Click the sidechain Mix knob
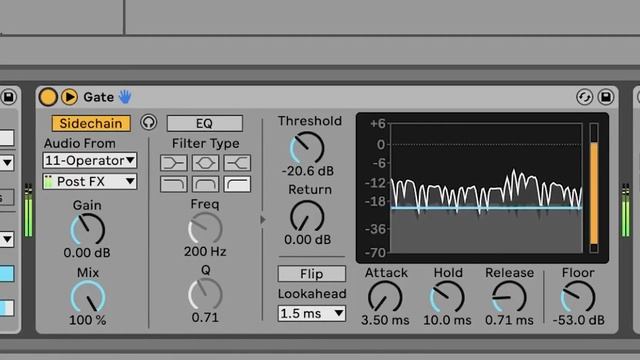This screenshot has width=640, height=360. (x=87, y=297)
